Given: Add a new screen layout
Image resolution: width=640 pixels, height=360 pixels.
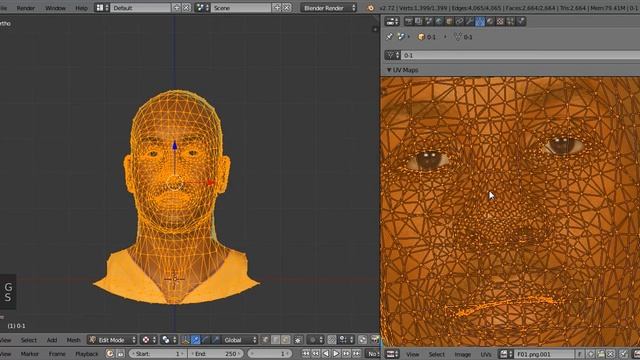Looking at the screenshot, I should (176, 8).
